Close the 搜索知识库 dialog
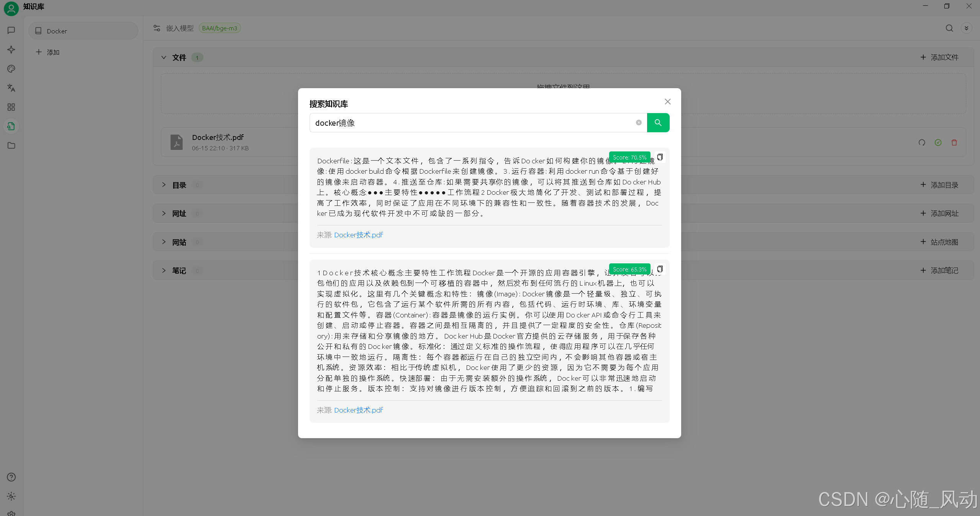This screenshot has height=516, width=980. point(667,102)
